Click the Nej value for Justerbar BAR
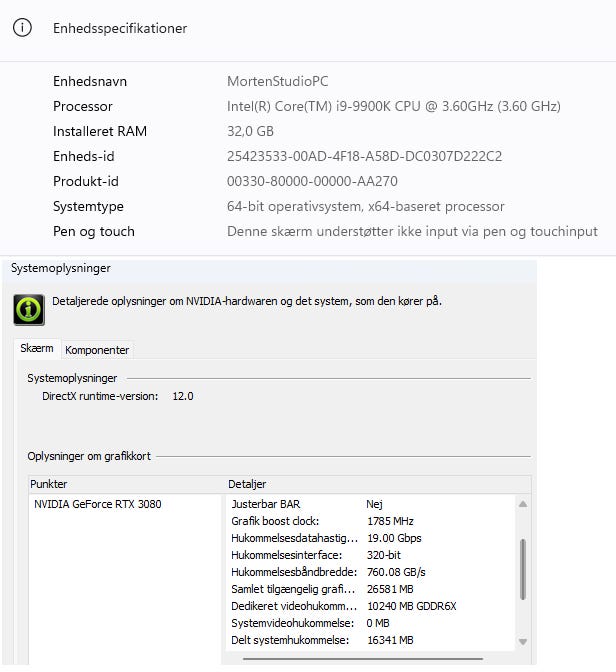Viewport: 616px width, 672px height. point(374,504)
